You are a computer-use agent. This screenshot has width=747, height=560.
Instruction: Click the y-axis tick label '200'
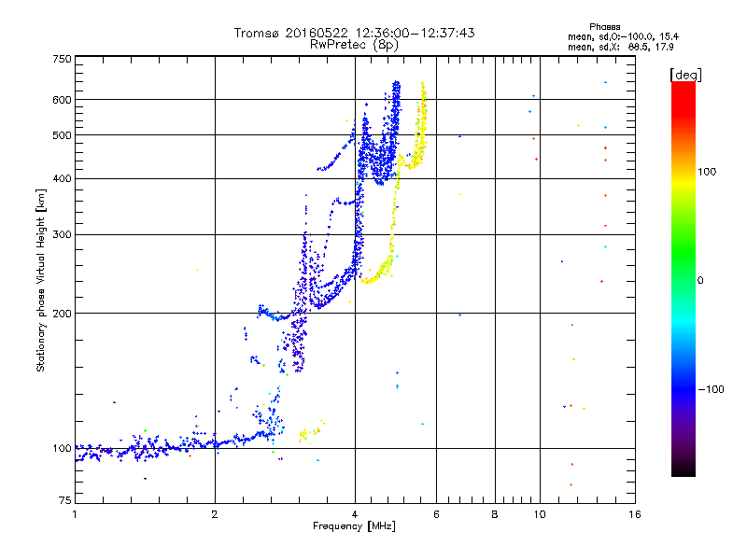point(62,314)
